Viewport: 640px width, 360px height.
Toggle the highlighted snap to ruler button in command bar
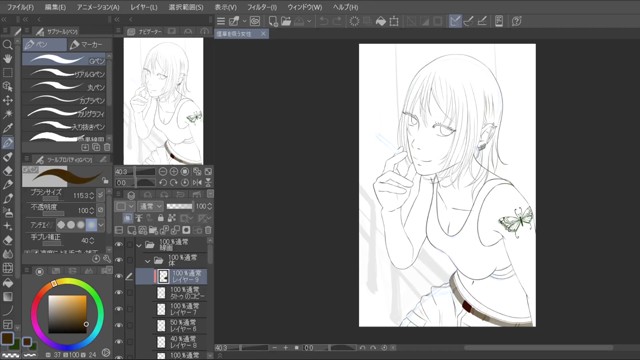pos(455,21)
